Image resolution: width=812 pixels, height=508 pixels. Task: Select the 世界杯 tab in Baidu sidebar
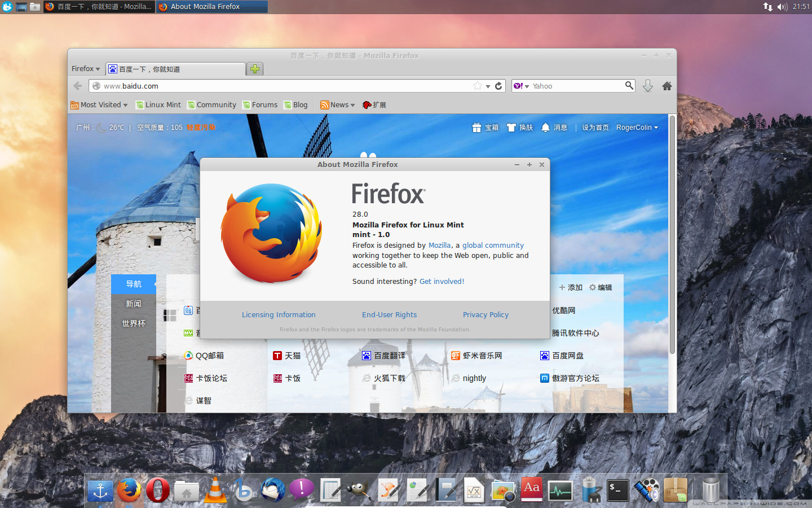click(x=134, y=323)
